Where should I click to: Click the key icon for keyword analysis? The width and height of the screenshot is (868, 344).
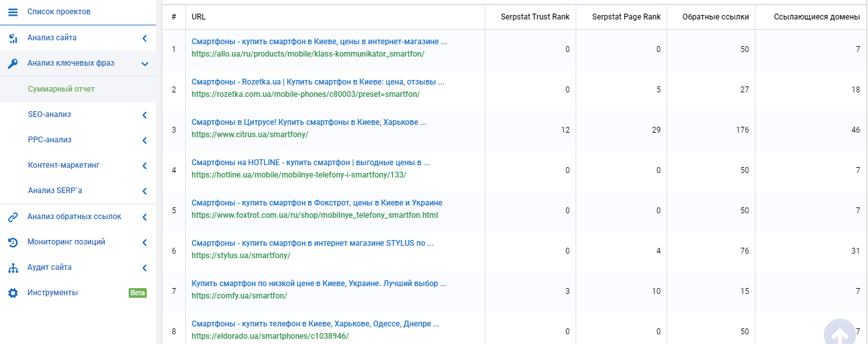coord(13,64)
